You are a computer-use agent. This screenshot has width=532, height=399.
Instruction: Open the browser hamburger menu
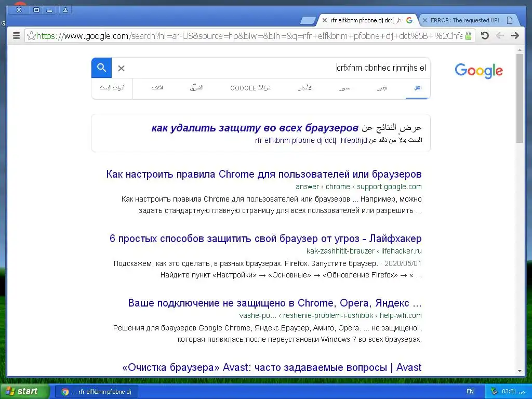pyautogui.click(x=16, y=36)
